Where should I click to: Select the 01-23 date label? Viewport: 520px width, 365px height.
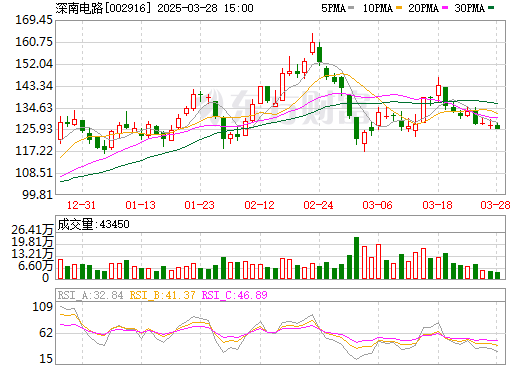pyautogui.click(x=199, y=205)
